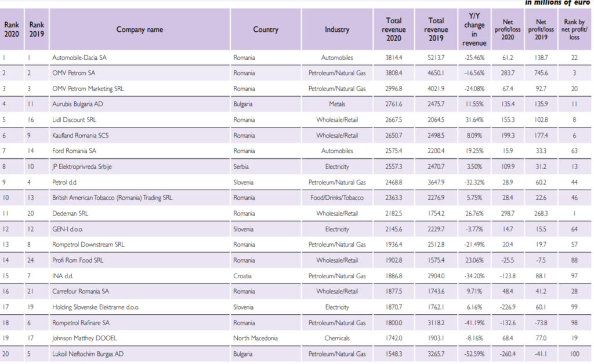
Task: Click the Serbia country cell
Action: tap(242, 167)
